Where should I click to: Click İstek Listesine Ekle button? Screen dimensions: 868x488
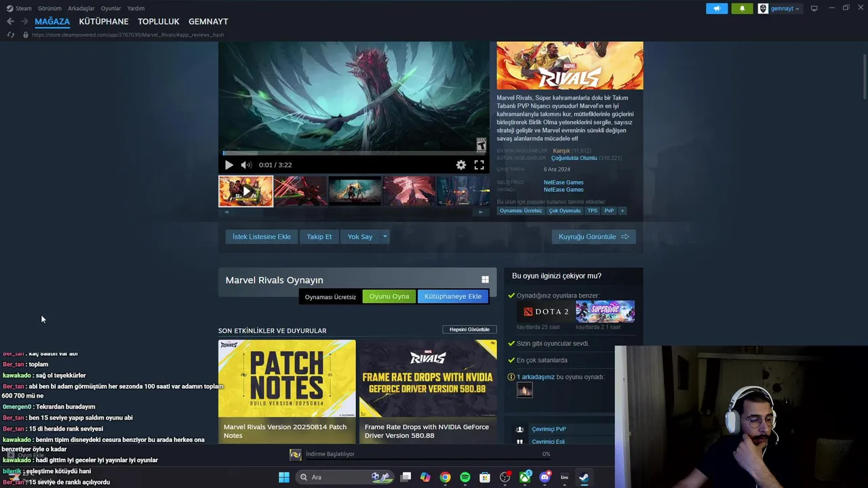(x=262, y=237)
